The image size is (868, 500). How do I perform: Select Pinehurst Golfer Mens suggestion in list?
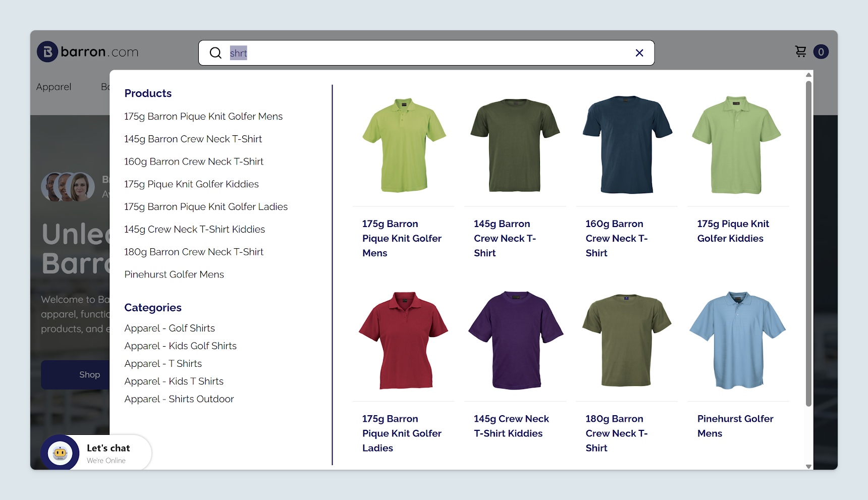point(174,274)
